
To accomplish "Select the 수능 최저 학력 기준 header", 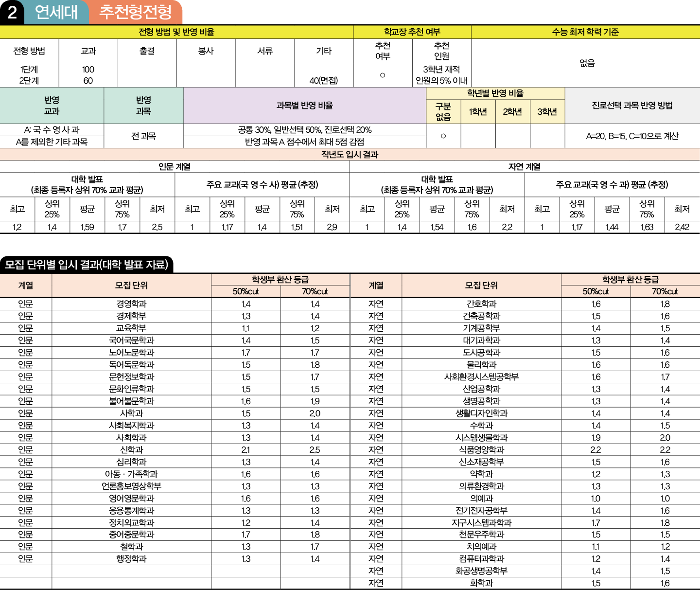I will [x=585, y=32].
